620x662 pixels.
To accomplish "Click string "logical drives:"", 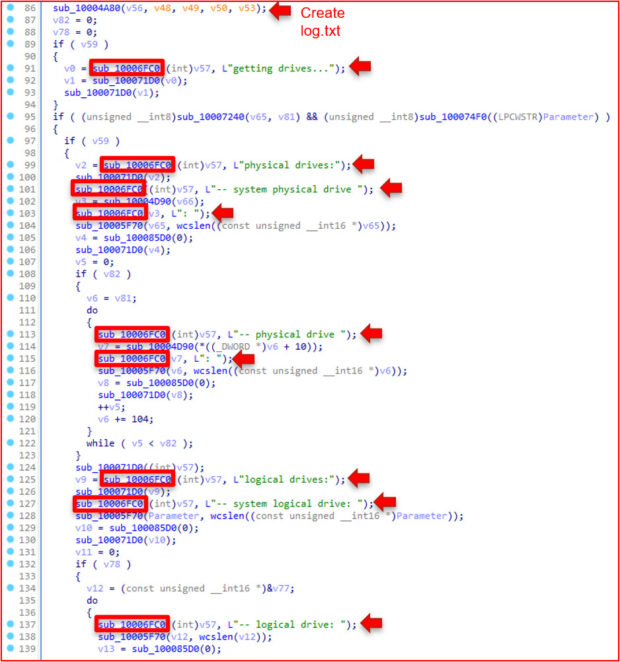I will tap(286, 480).
